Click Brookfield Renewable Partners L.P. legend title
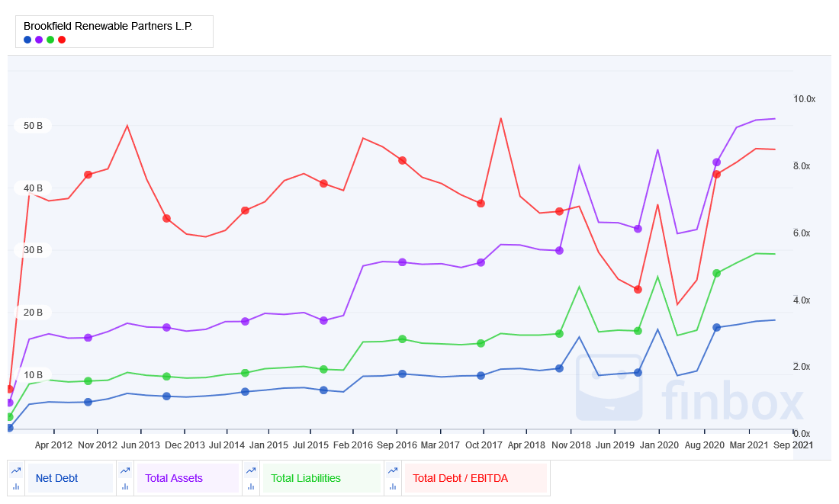839x504 pixels. point(108,26)
